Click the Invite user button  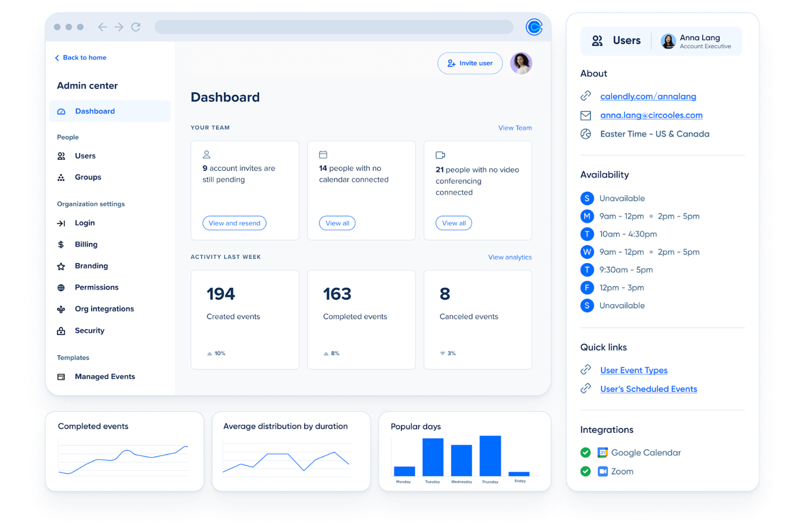point(470,63)
